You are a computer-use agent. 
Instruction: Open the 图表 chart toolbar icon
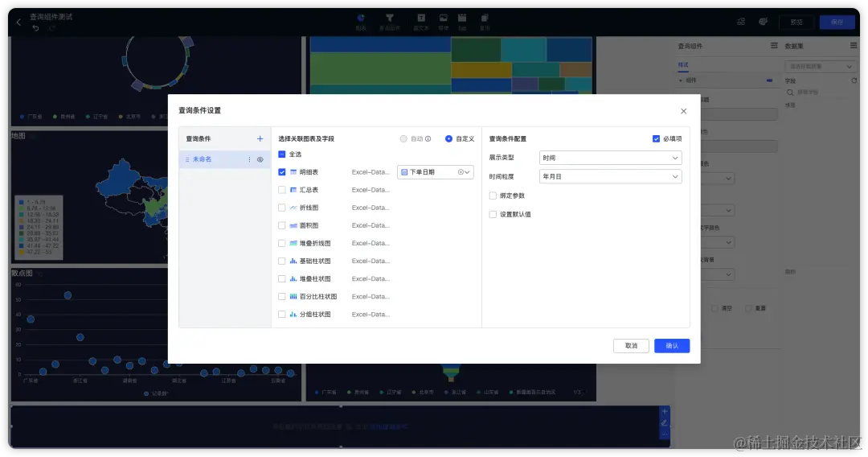tap(361, 19)
